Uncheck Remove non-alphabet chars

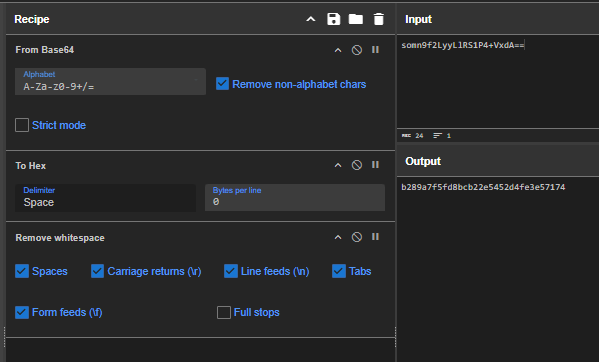coord(222,84)
